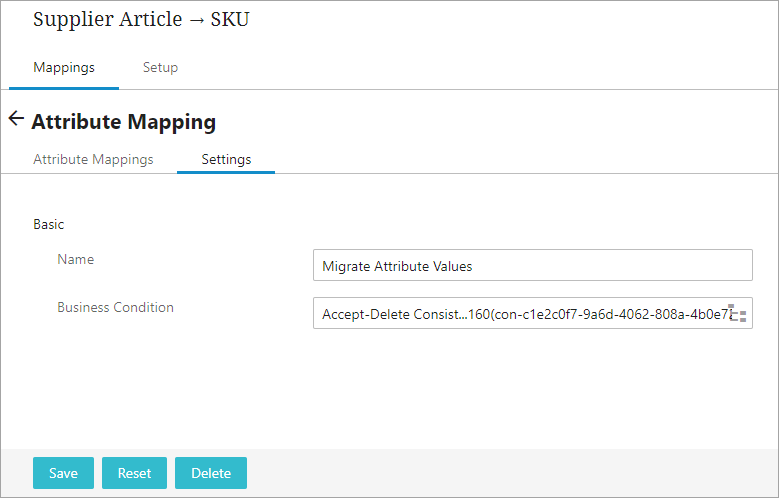Select the Attribute Mappings sub-tab
The width and height of the screenshot is (779, 498).
pos(93,159)
